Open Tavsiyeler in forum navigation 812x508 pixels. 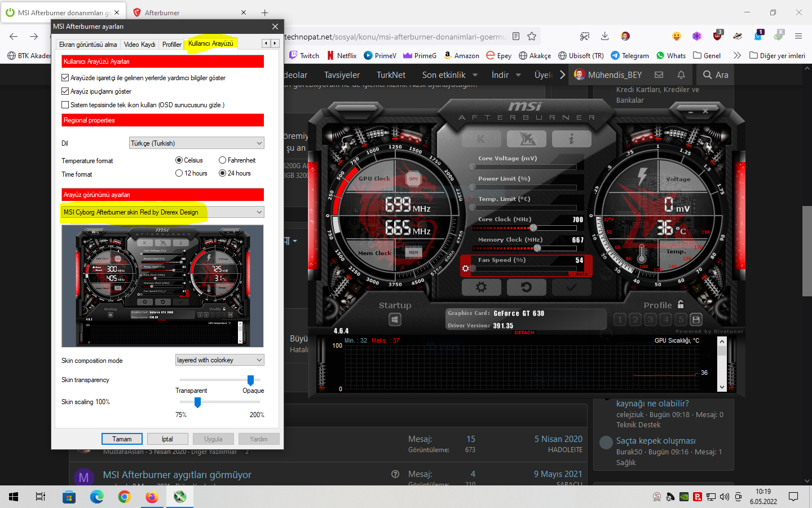coord(342,75)
